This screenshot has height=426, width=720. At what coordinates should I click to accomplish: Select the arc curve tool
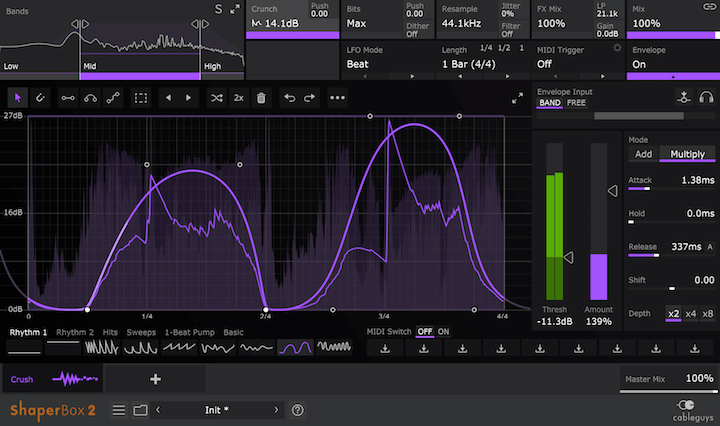[x=90, y=98]
